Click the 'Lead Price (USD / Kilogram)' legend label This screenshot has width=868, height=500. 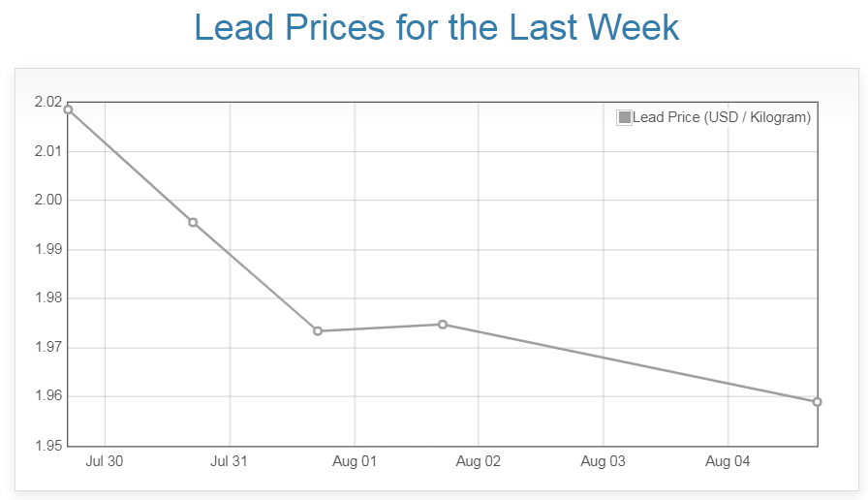pyautogui.click(x=721, y=117)
